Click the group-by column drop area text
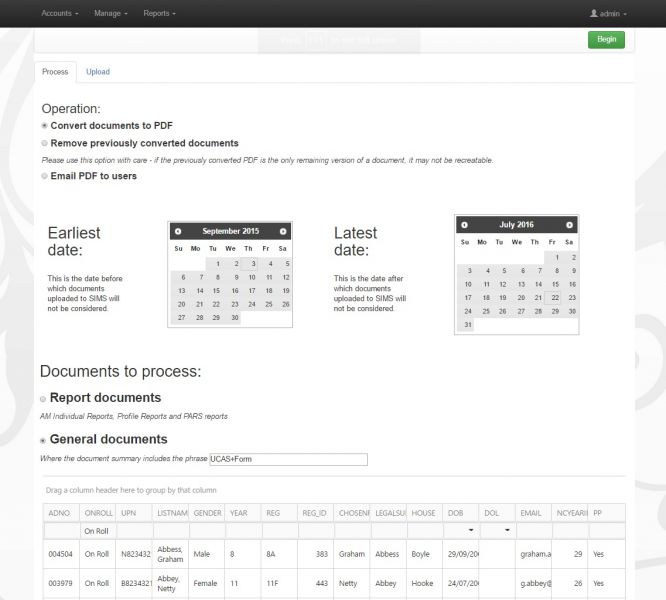666x600 pixels. [131, 490]
